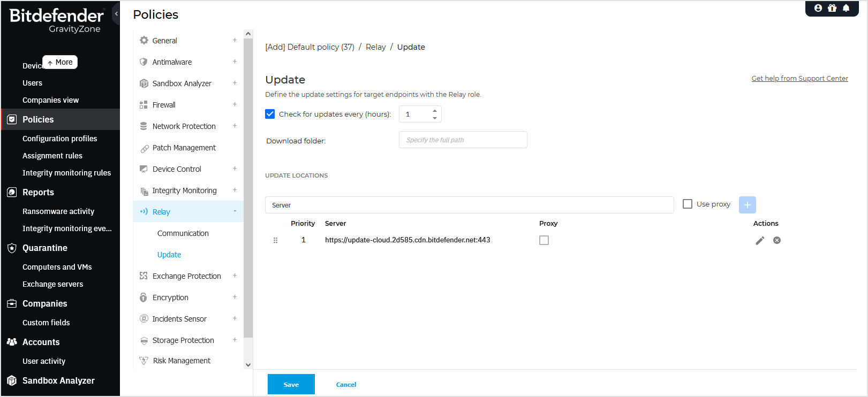This screenshot has height=397, width=868.
Task: Click the Accounts people icon in sidebar
Action: tap(12, 342)
